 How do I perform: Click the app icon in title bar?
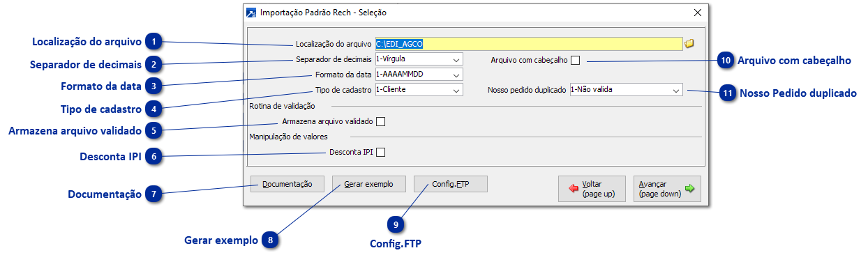tap(252, 13)
